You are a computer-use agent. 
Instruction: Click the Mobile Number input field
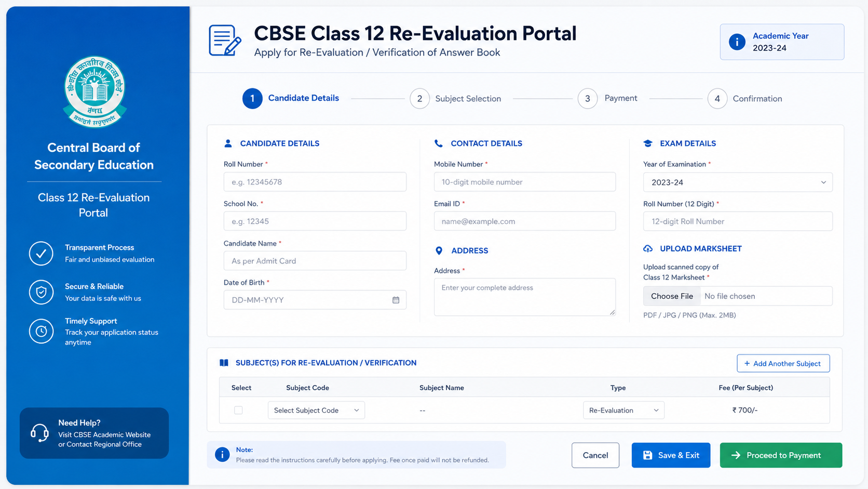tap(525, 182)
